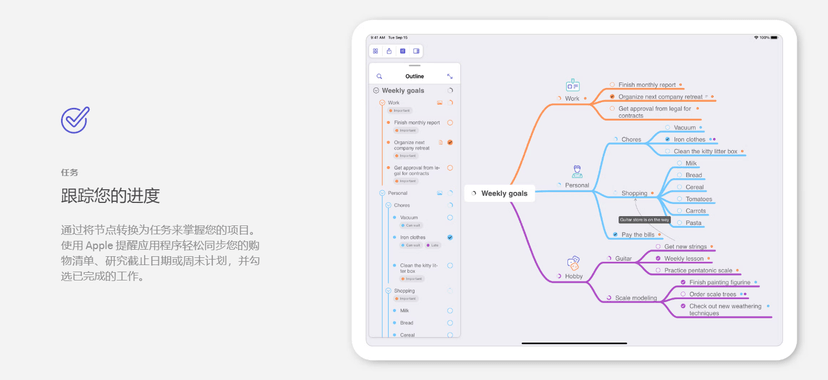
Task: Select Finish painting figurine node
Action: click(x=719, y=282)
